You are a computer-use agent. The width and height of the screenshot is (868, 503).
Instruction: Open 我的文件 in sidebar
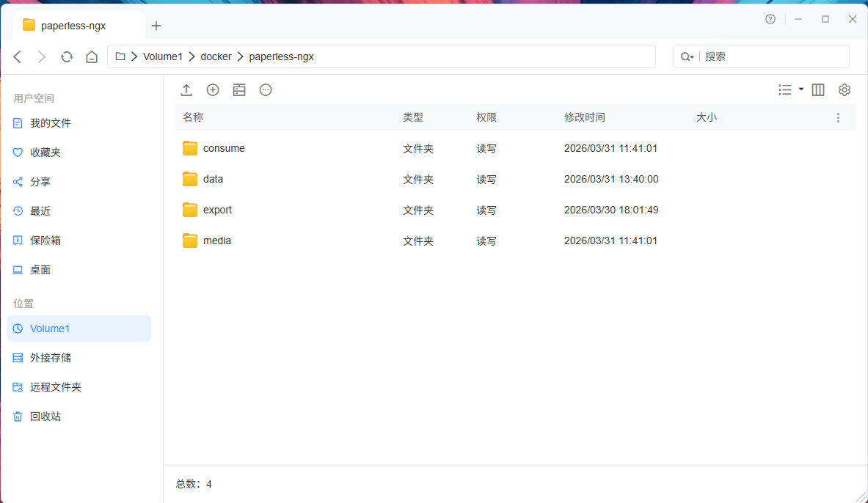(79, 123)
